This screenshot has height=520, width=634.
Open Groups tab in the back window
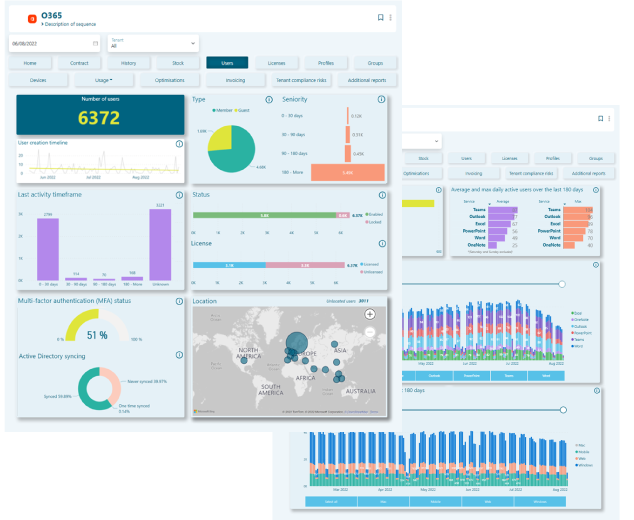pos(596,158)
